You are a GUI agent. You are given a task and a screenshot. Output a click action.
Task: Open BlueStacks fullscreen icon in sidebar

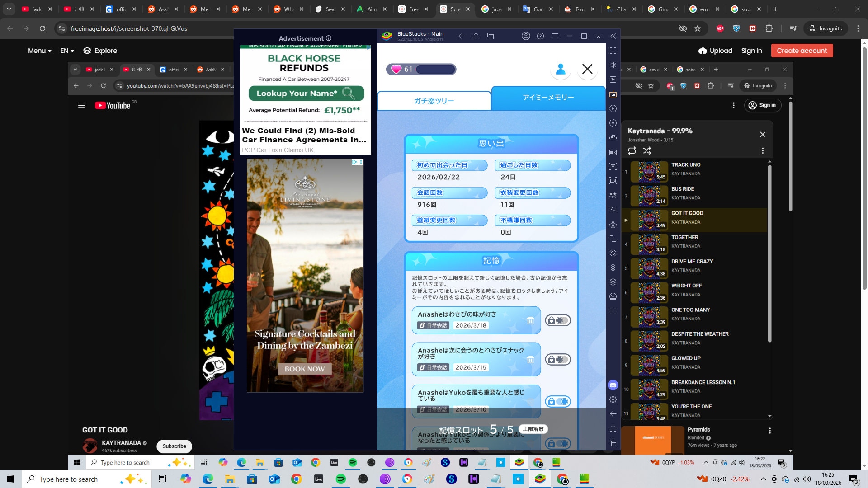click(x=613, y=51)
